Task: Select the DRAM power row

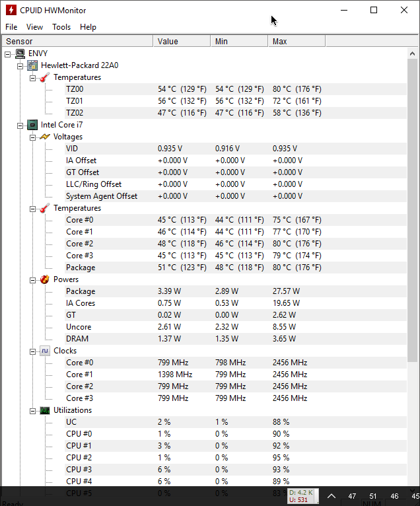Action: tap(236, 339)
